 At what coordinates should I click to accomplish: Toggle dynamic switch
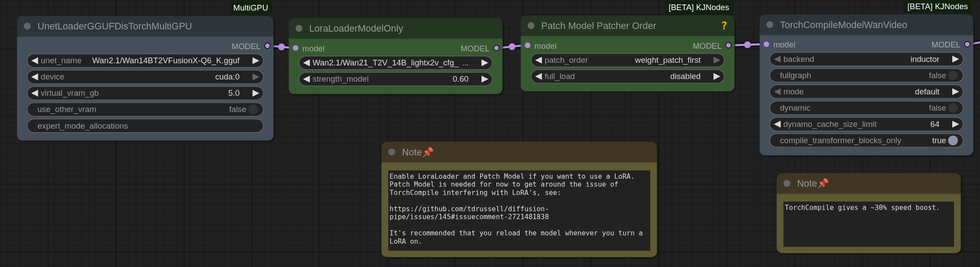(x=953, y=108)
